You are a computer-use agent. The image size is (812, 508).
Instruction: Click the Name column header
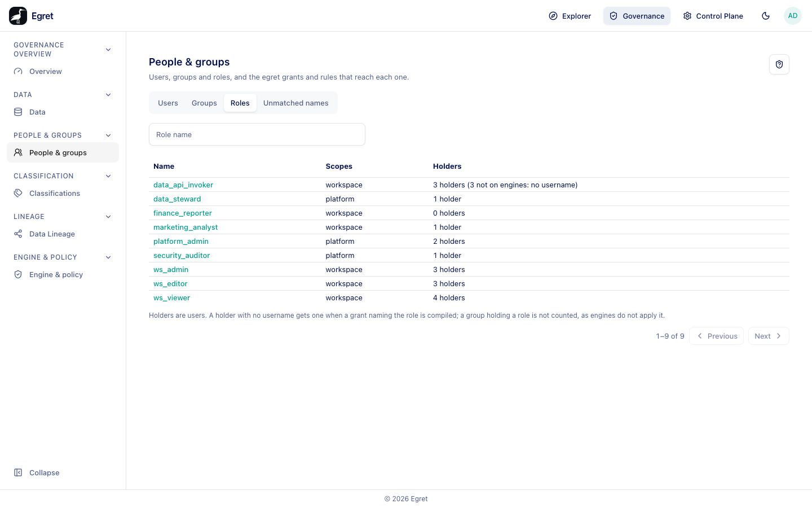coord(164,167)
